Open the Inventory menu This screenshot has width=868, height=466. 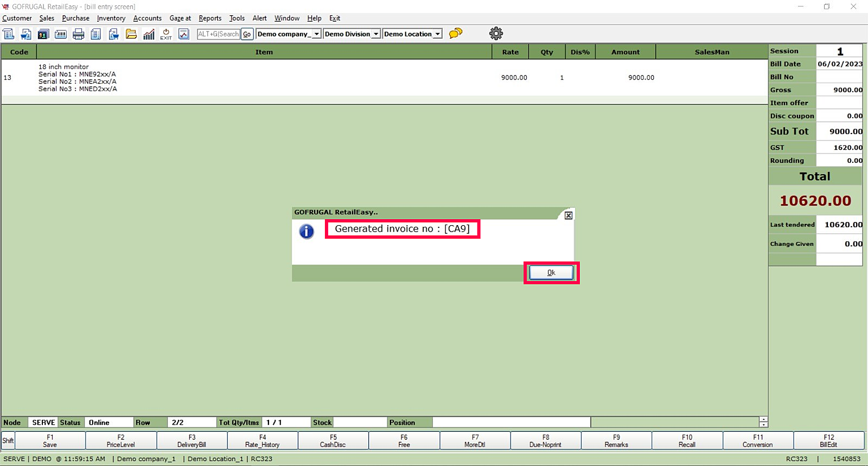point(111,18)
